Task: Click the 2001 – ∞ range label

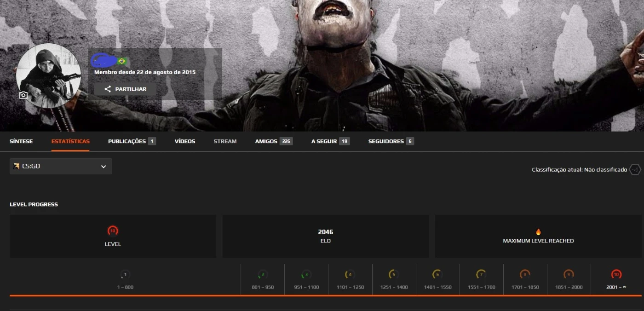Action: [616, 287]
